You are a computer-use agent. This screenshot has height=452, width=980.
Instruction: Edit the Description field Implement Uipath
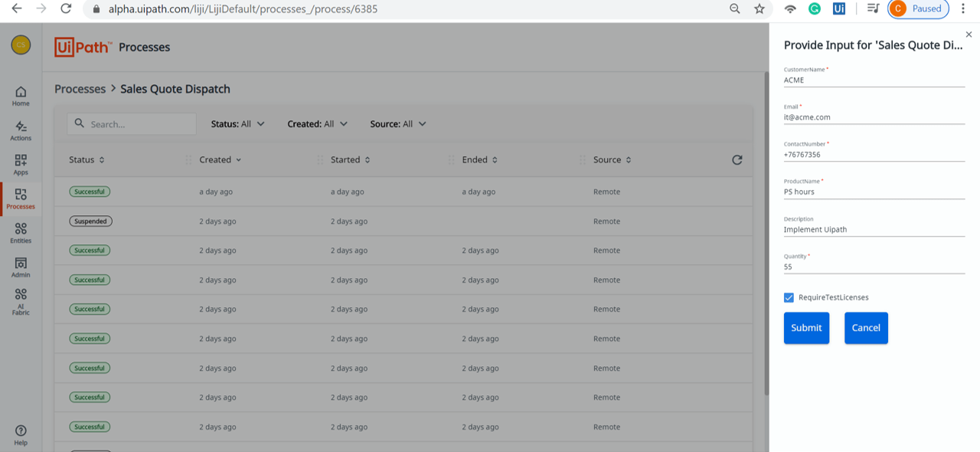[x=874, y=229]
